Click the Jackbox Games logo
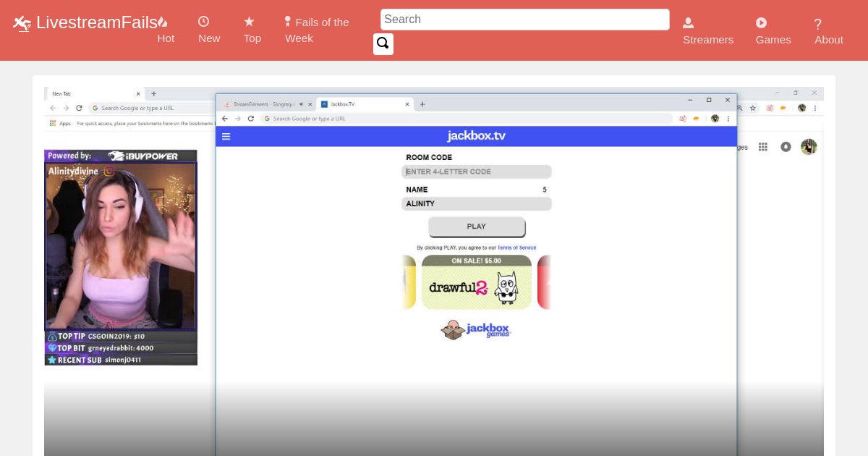 476,329
